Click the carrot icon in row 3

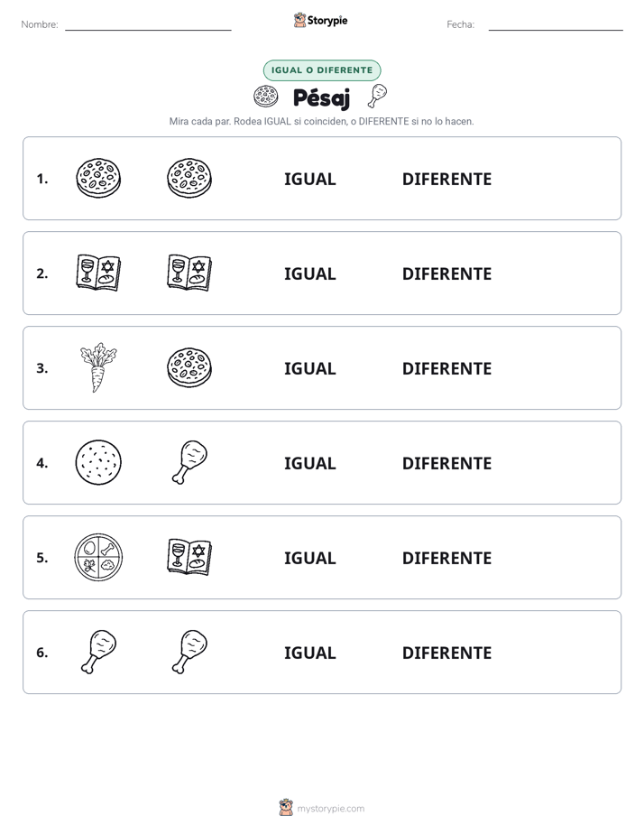(x=98, y=368)
